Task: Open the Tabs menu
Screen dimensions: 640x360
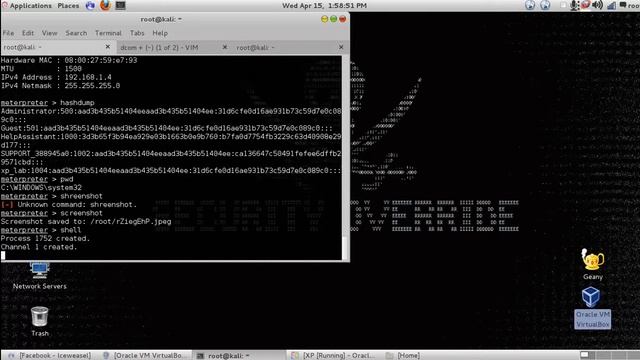Action: [137, 33]
